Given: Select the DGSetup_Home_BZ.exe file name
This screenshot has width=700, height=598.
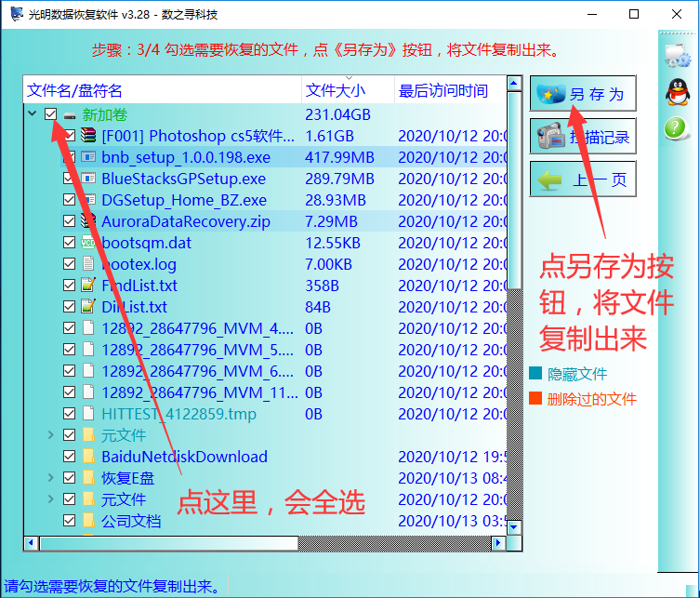Looking at the screenshot, I should click(184, 200).
